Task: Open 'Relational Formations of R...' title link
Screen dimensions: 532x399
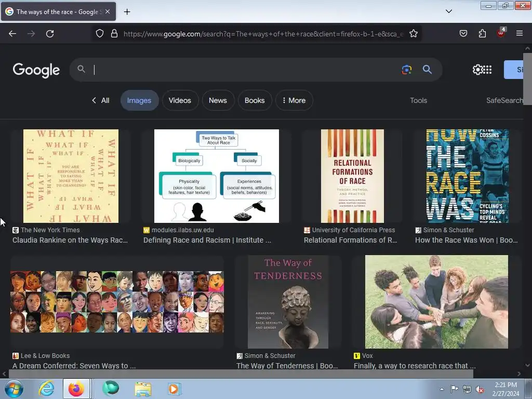Action: pos(351,240)
